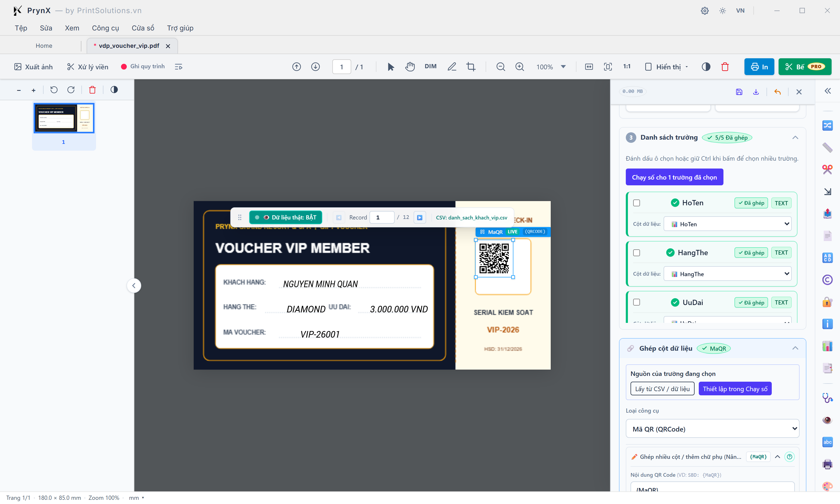
Task: Toggle Dữ liệu thật: BẬT
Action: pos(286,217)
